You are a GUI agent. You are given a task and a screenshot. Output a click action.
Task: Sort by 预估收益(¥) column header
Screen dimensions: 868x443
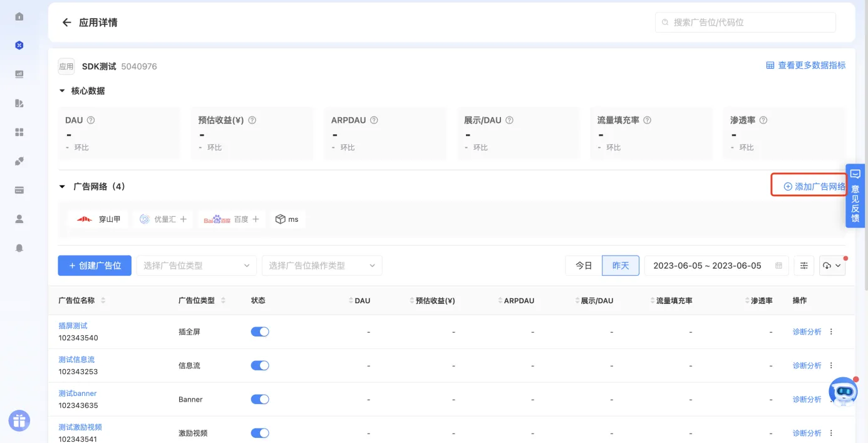pyautogui.click(x=431, y=301)
